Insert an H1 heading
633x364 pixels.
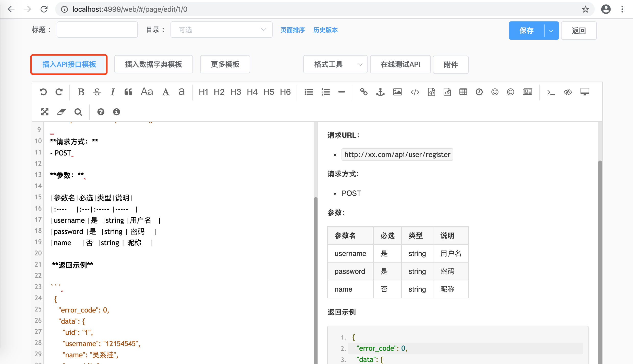203,92
